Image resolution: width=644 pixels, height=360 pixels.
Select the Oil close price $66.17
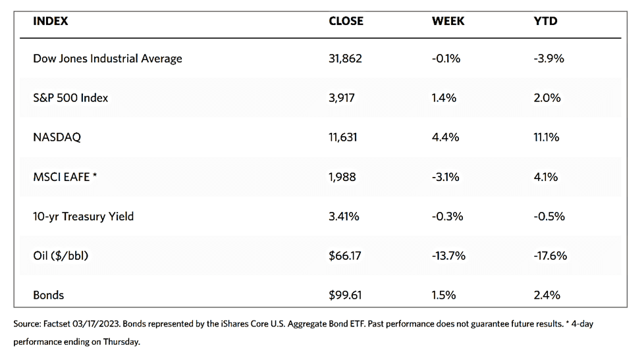point(345,255)
